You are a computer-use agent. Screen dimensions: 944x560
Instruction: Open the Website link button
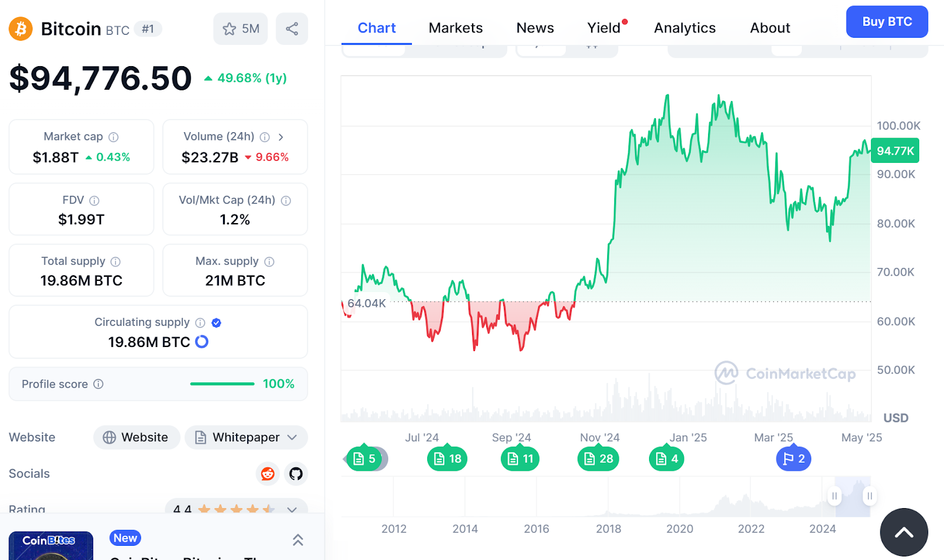[136, 437]
